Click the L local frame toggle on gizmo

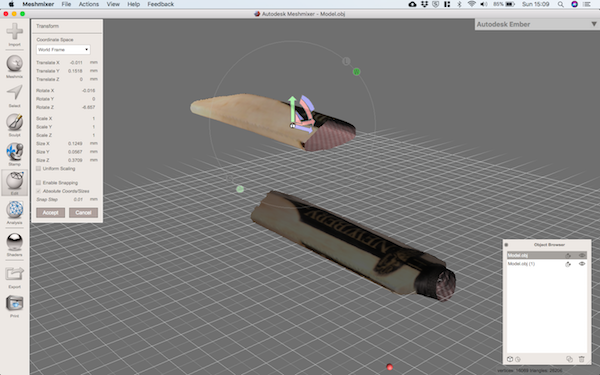coord(346,61)
